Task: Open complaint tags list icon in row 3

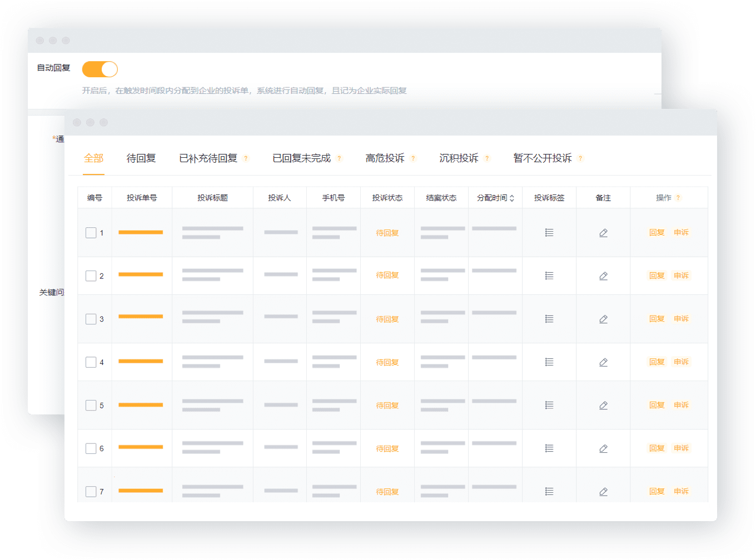Action: tap(549, 319)
